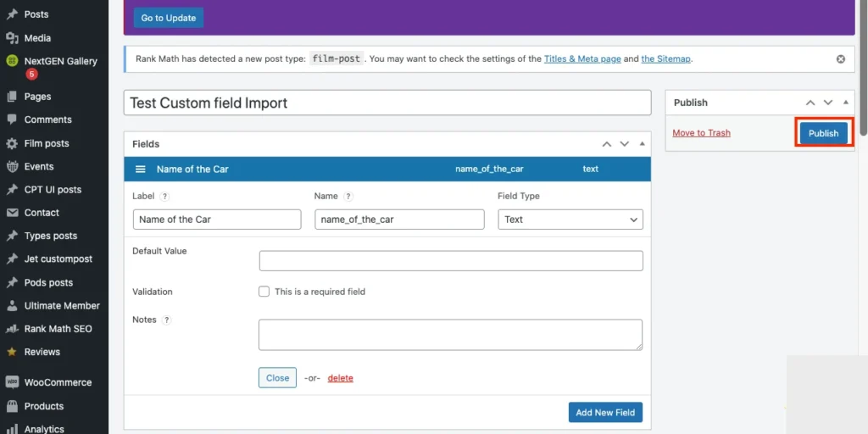
Task: Open the Titles & Meta page link
Action: point(582,59)
